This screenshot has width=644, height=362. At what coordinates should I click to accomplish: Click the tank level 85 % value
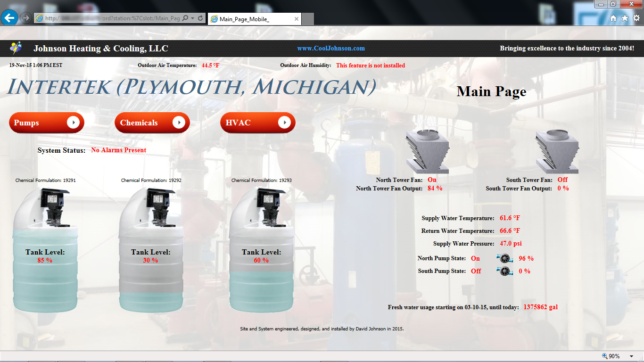tap(45, 260)
